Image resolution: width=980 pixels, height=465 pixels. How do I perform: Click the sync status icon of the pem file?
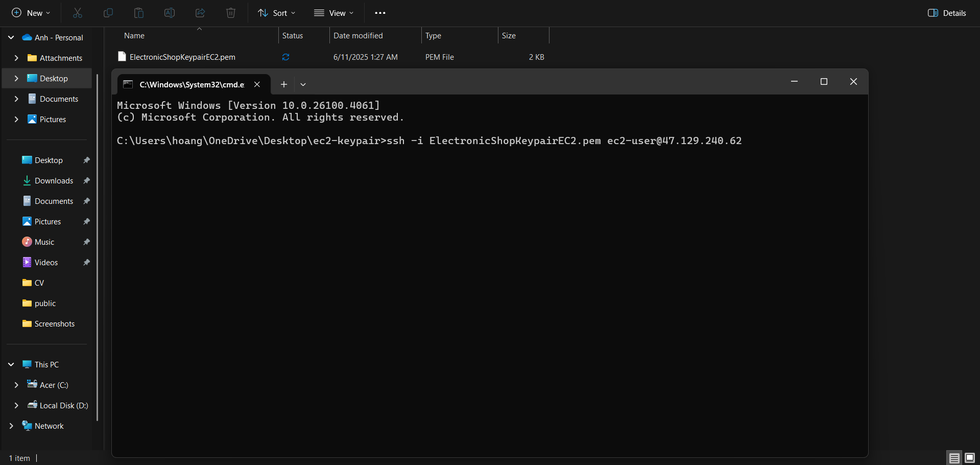point(285,57)
